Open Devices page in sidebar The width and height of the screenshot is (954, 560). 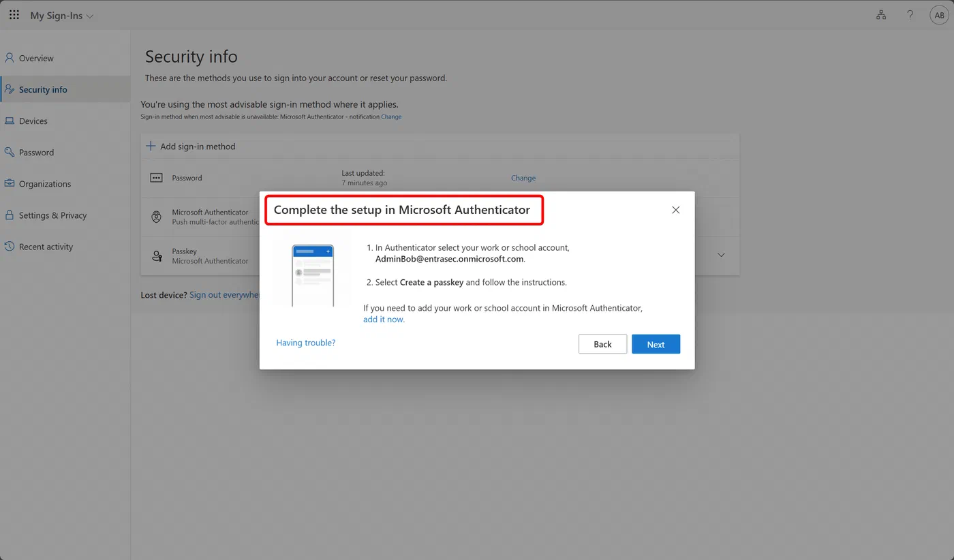65,121
